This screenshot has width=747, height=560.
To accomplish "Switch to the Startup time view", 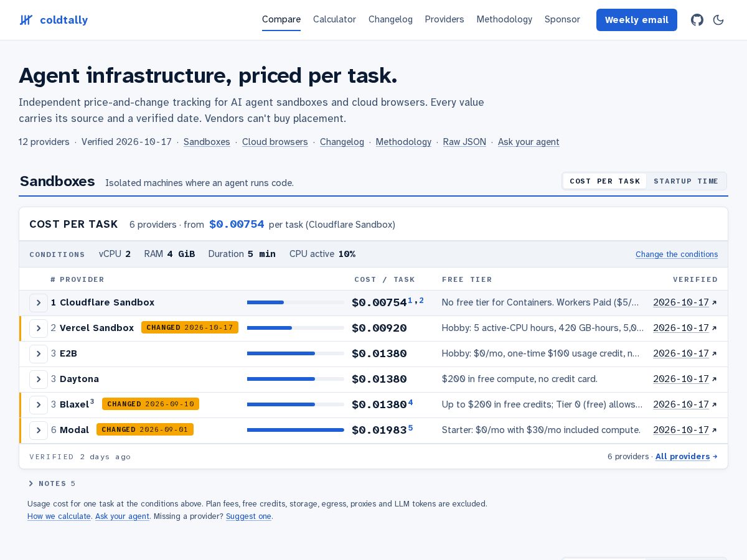I will pos(686,181).
